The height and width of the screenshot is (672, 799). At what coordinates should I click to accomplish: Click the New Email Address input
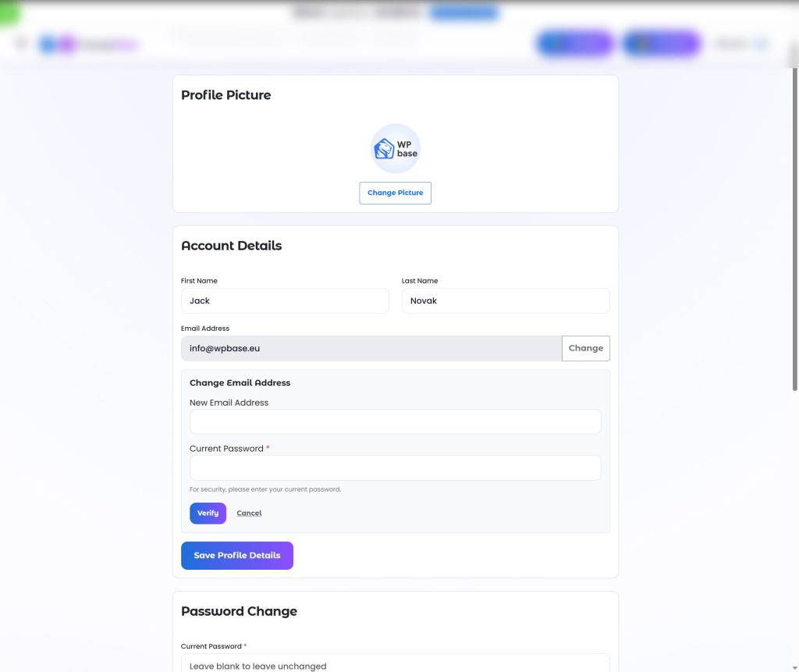pyautogui.click(x=396, y=421)
